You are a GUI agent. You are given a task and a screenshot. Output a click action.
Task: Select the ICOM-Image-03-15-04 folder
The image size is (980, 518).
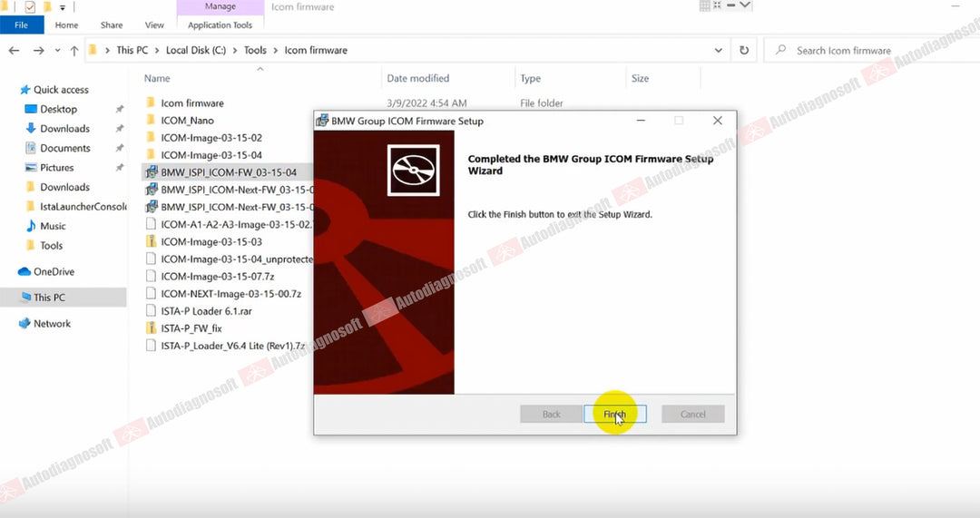tap(211, 155)
